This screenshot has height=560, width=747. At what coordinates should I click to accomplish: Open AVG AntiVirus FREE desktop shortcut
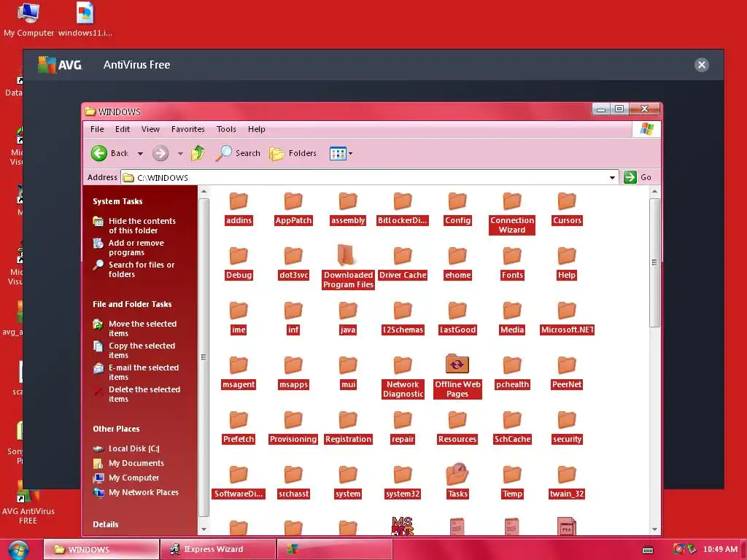[28, 503]
